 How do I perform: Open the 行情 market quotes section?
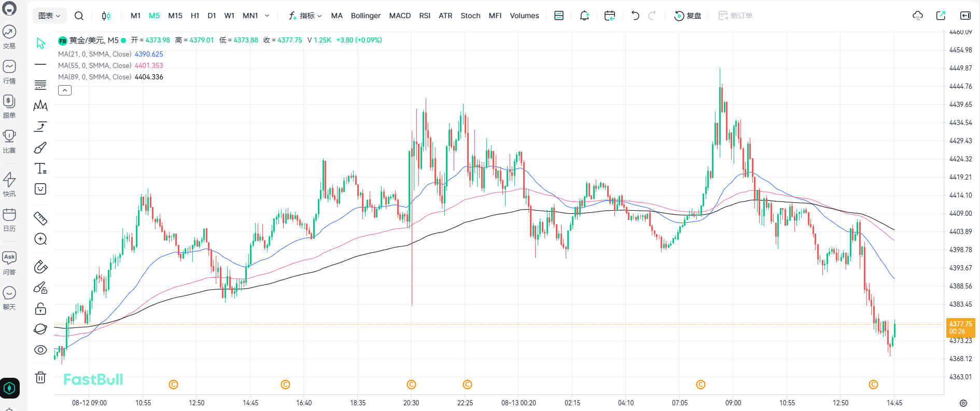pyautogui.click(x=9, y=72)
